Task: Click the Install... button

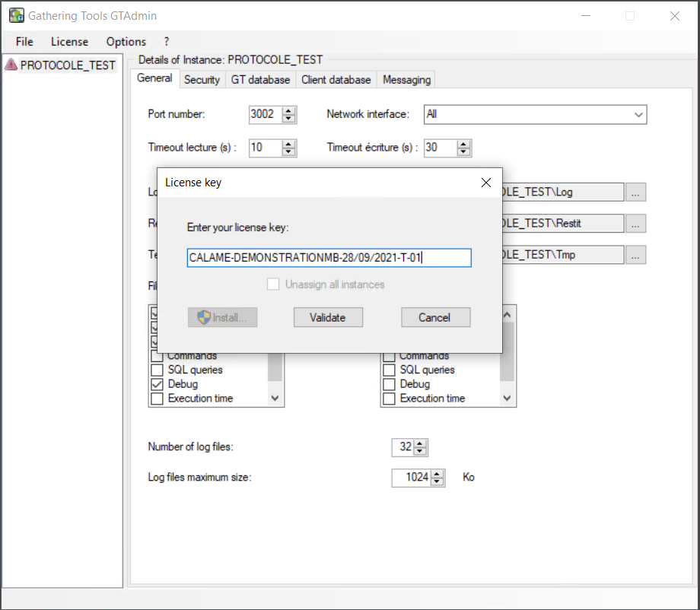Action: pos(222,317)
